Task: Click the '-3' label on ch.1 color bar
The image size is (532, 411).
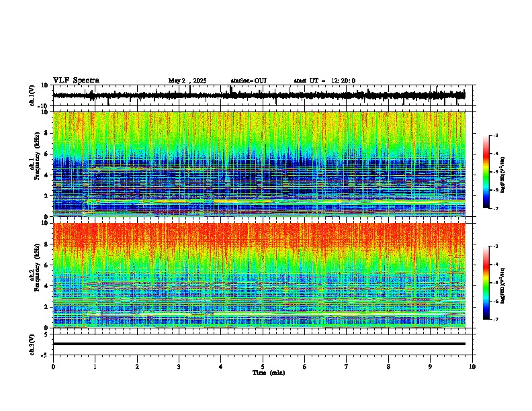Action: pyautogui.click(x=495, y=135)
